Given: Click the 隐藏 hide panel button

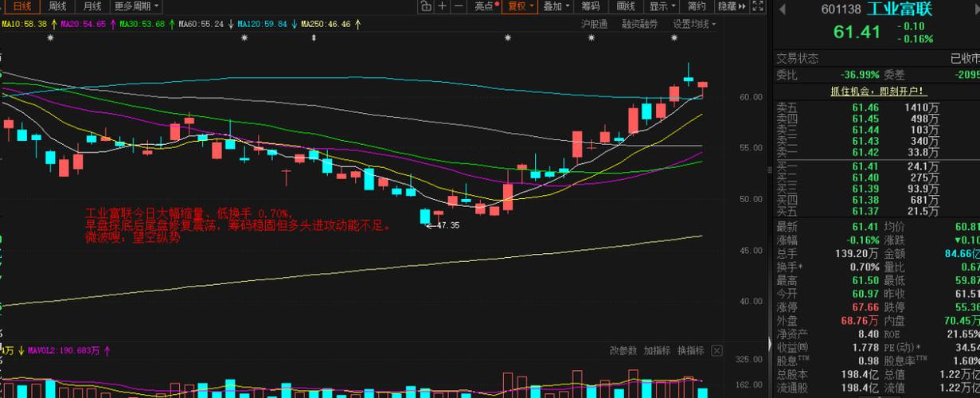Looking at the screenshot, I should click(x=727, y=6).
